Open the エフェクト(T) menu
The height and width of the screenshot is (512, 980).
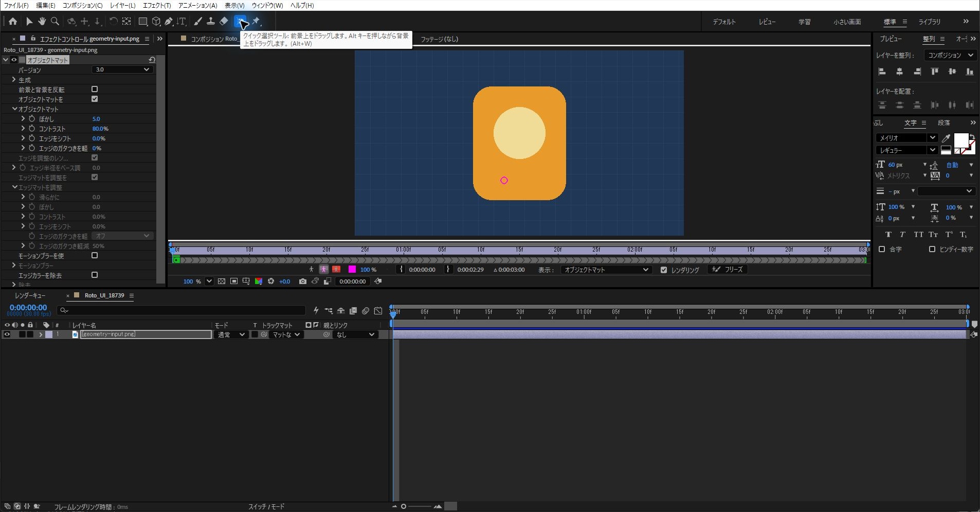(157, 5)
